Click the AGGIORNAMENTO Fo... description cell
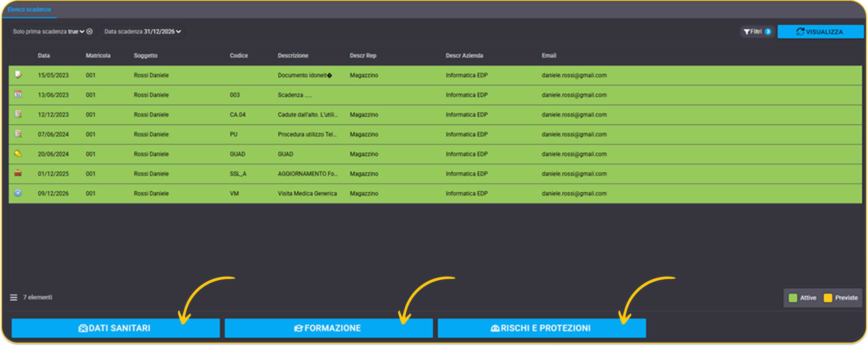This screenshot has height=346, width=868. 308,174
